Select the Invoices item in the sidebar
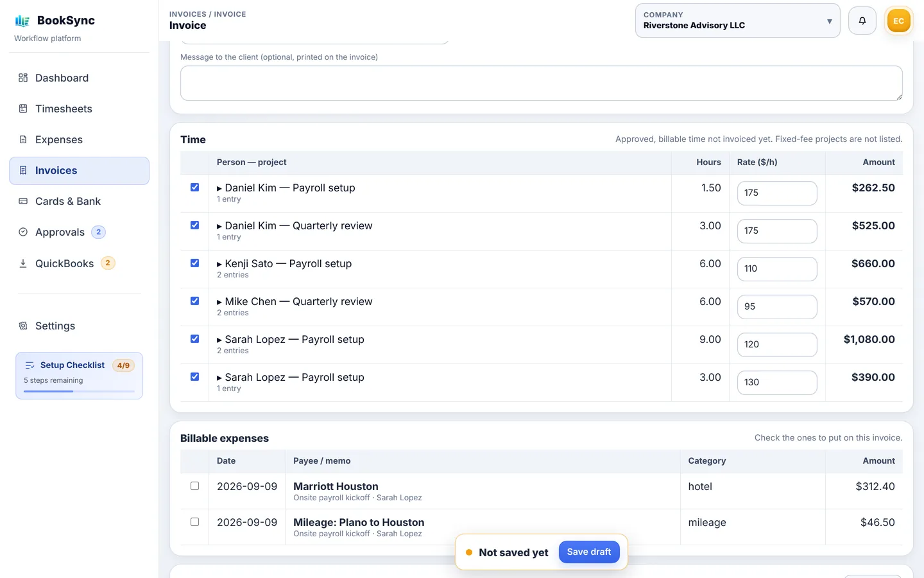Image resolution: width=924 pixels, height=578 pixels. [x=79, y=171]
